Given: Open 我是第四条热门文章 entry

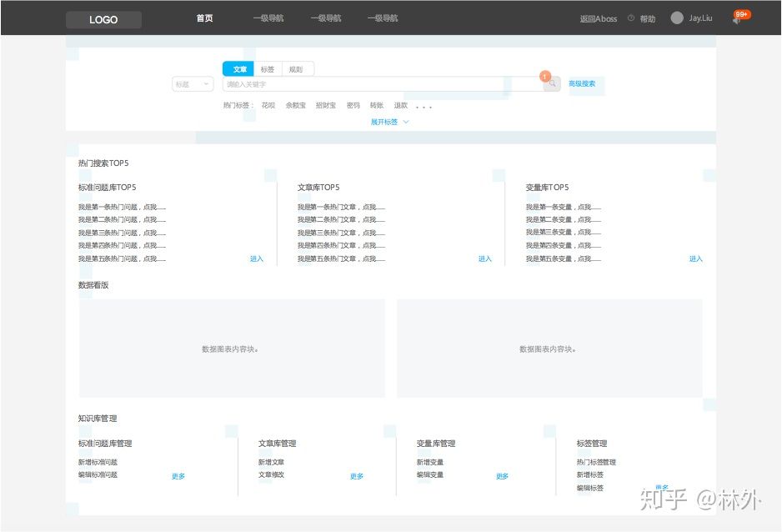Looking at the screenshot, I should click(341, 245).
